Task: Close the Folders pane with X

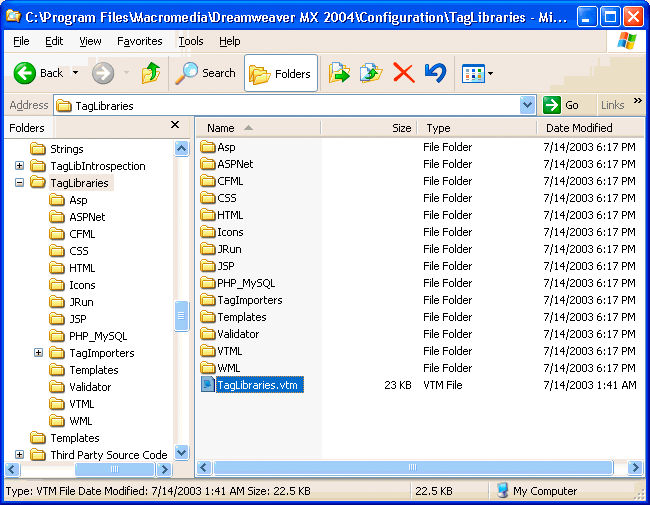Action: tap(175, 124)
